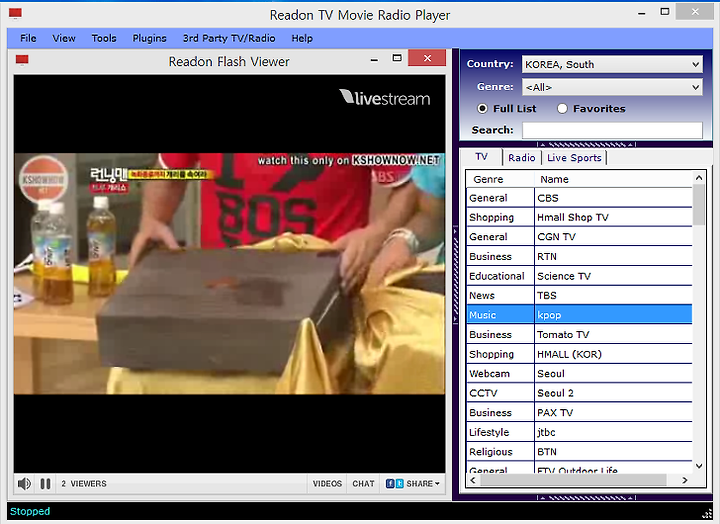Open the Videos section in the player

pos(327,484)
